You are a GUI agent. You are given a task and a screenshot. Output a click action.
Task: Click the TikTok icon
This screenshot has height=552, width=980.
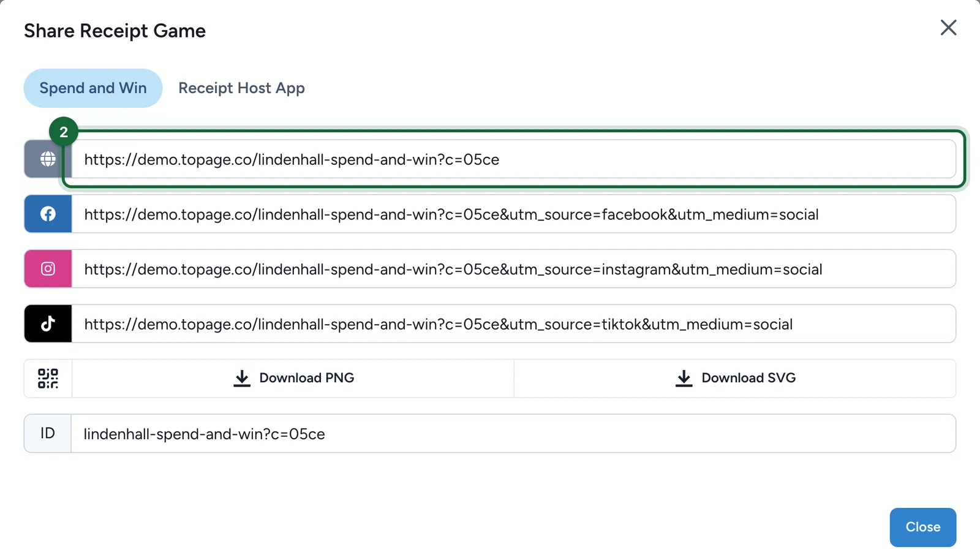[x=48, y=323]
